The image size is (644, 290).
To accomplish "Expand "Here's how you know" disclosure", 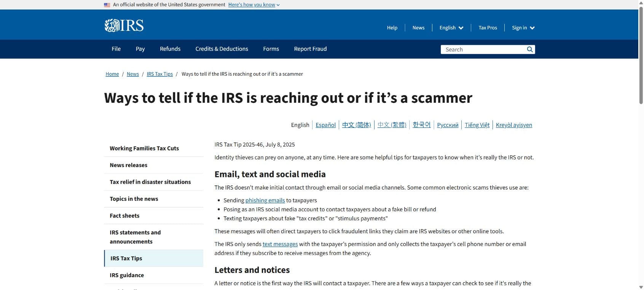I will [254, 5].
